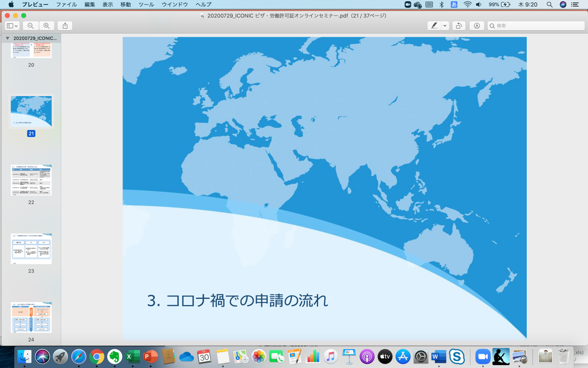Image resolution: width=588 pixels, height=368 pixels.
Task: Open Finder from the dock
Action: (24, 356)
